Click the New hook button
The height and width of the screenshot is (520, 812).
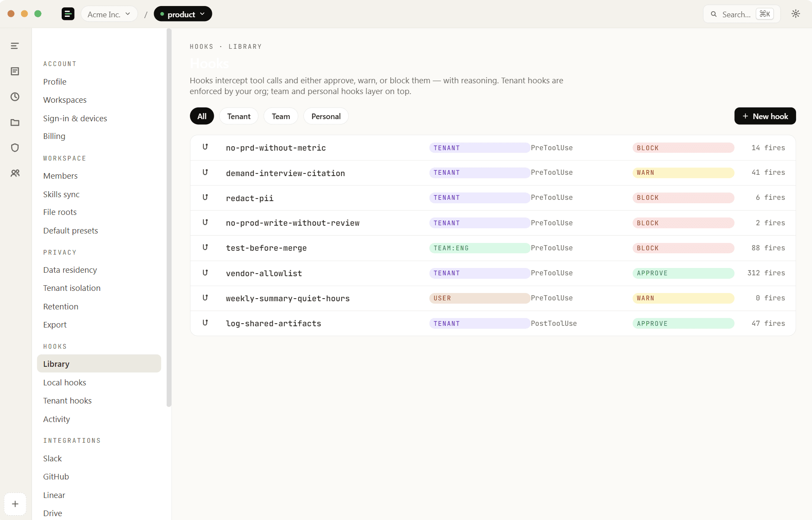coord(765,116)
